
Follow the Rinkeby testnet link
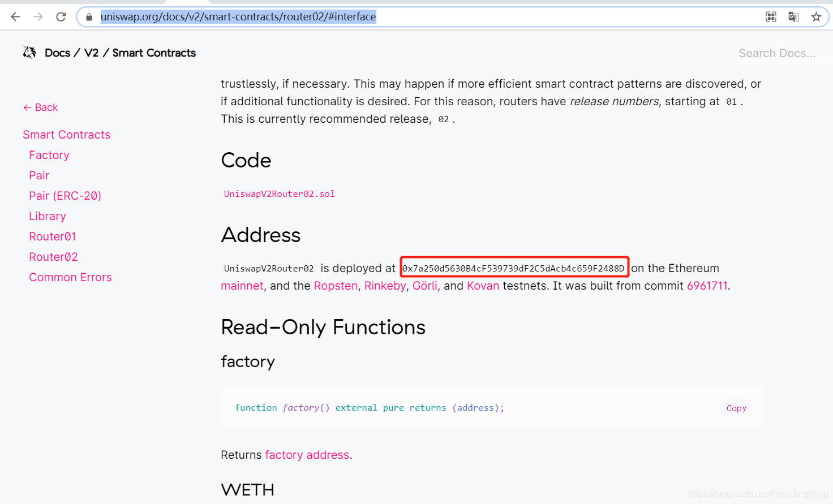[385, 286]
